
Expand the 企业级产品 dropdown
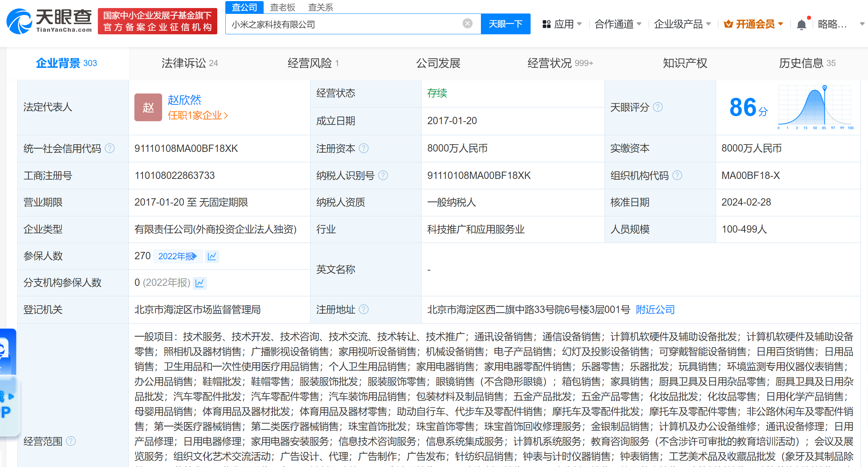682,24
